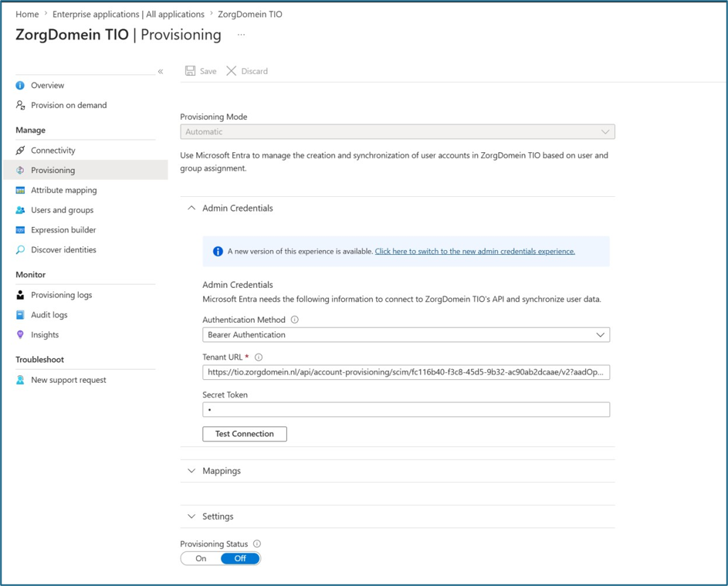Click the Save floppy disk icon
The width and height of the screenshot is (728, 586).
(x=191, y=70)
